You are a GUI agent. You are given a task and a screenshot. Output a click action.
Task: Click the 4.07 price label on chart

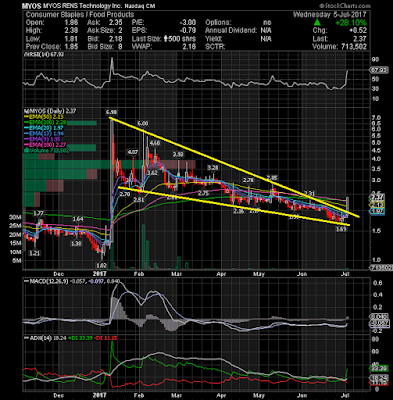tap(133, 152)
